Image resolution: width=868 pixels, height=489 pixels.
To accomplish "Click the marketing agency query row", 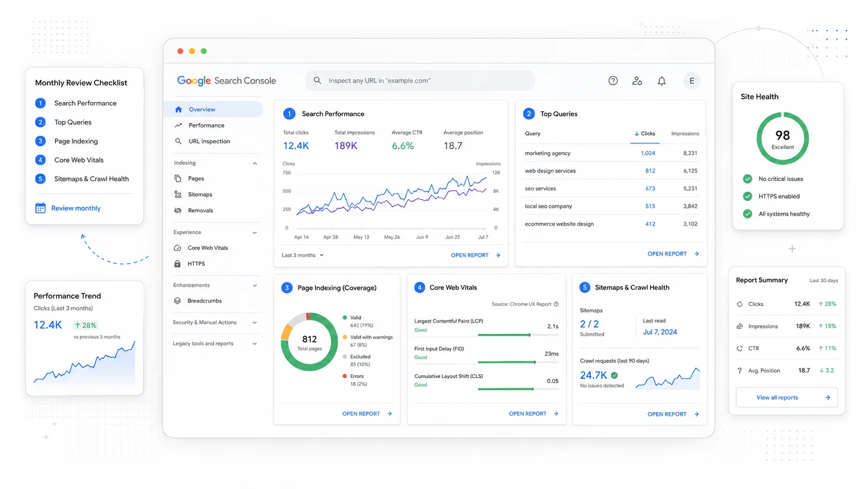I will pos(611,153).
